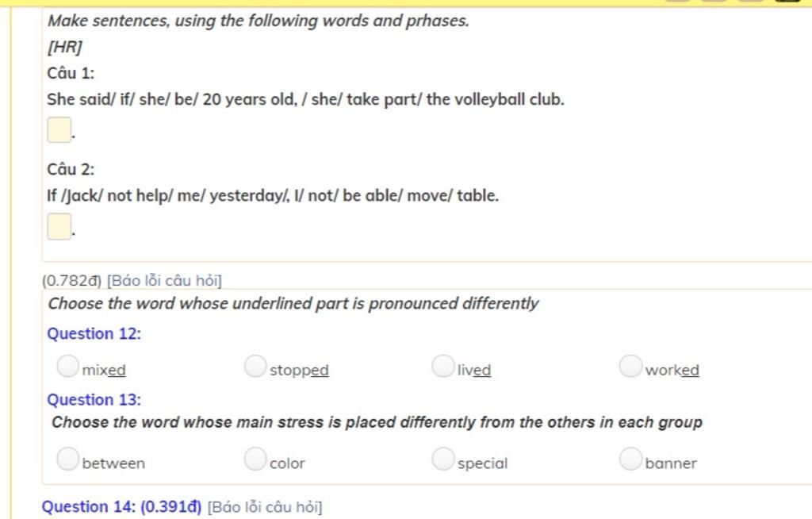
Task: Choose "lived" for Question 12
Action: 442,366
